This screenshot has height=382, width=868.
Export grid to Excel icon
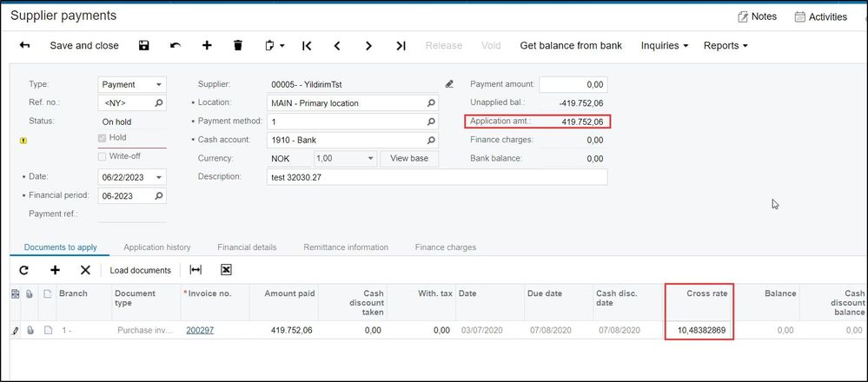[x=226, y=270]
